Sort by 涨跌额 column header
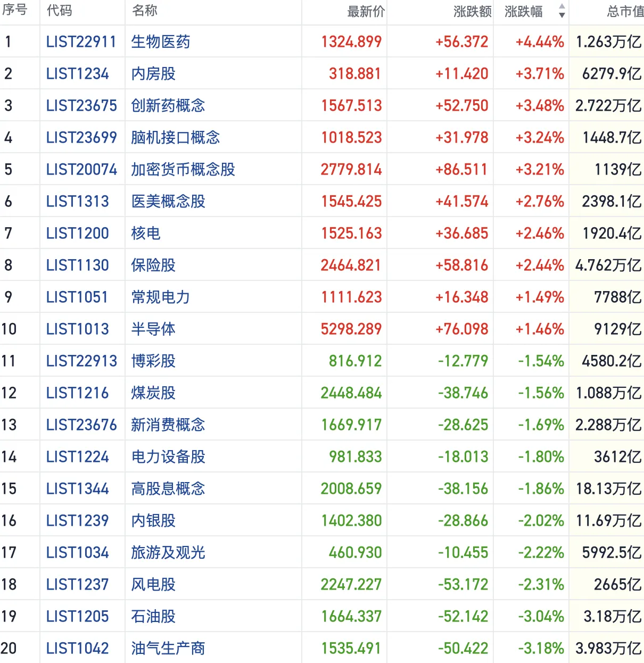644x663 pixels. click(472, 12)
